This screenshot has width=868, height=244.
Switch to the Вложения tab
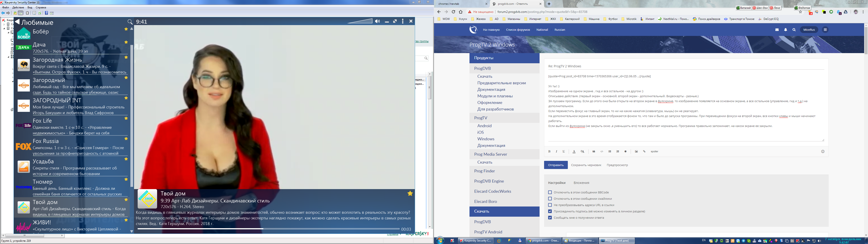(x=581, y=183)
